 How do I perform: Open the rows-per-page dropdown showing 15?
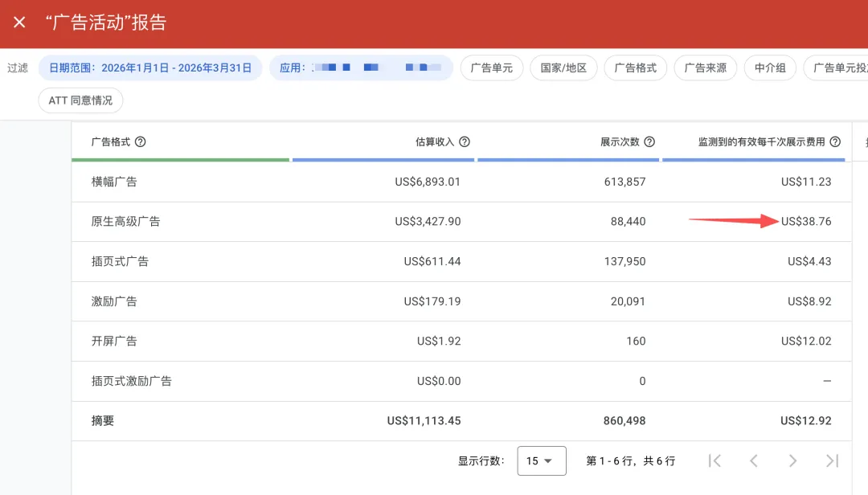[542, 460]
